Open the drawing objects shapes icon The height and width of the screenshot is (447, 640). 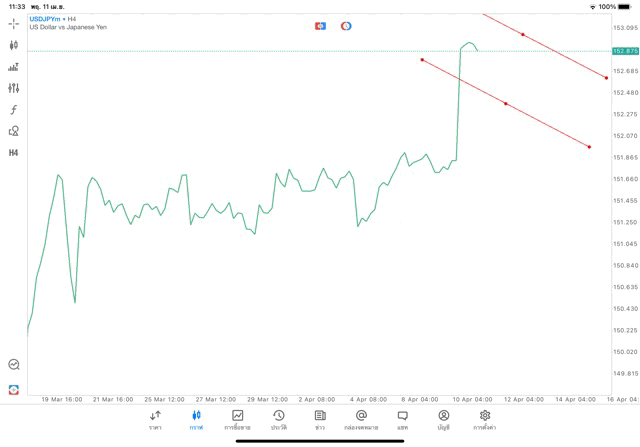point(13,131)
